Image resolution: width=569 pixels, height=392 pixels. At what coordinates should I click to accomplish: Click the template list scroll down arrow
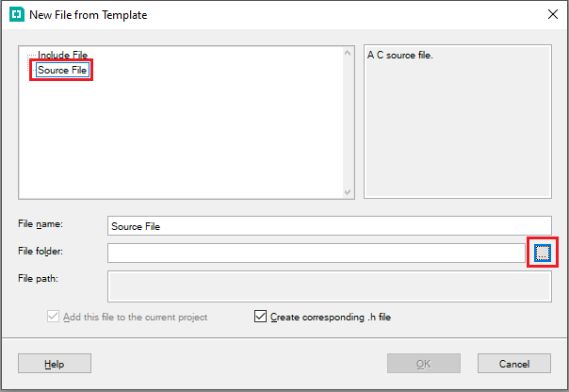(348, 192)
